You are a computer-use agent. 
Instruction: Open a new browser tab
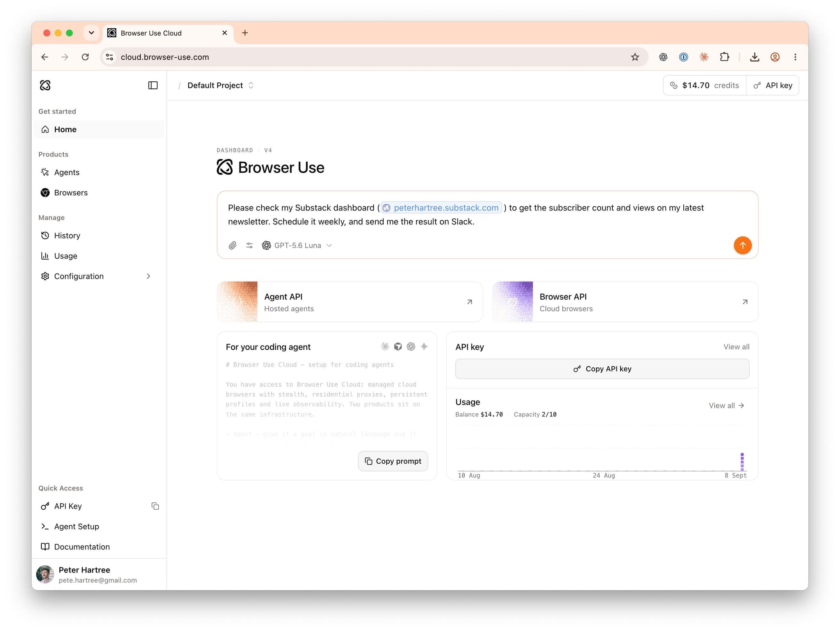(245, 33)
